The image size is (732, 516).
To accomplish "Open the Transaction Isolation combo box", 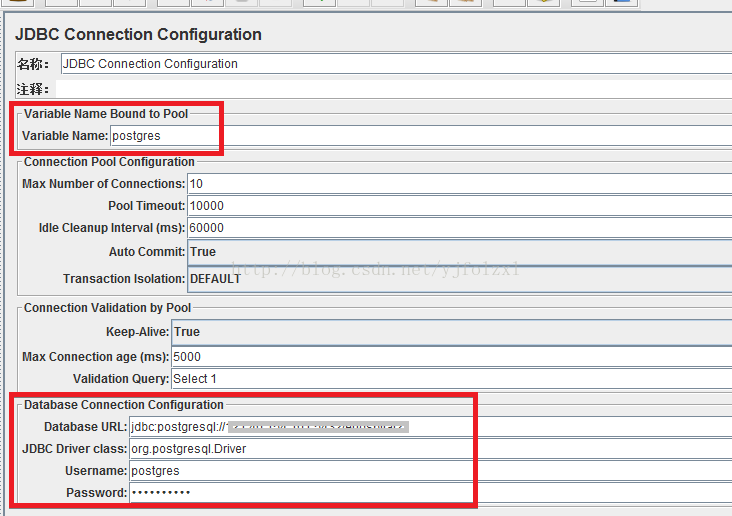I will coord(459,279).
